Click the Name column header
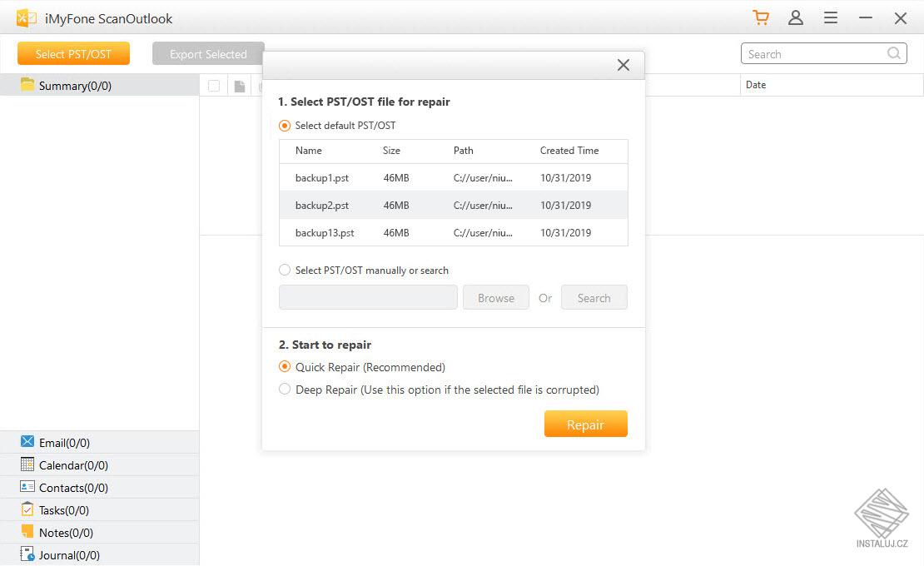 tap(308, 150)
